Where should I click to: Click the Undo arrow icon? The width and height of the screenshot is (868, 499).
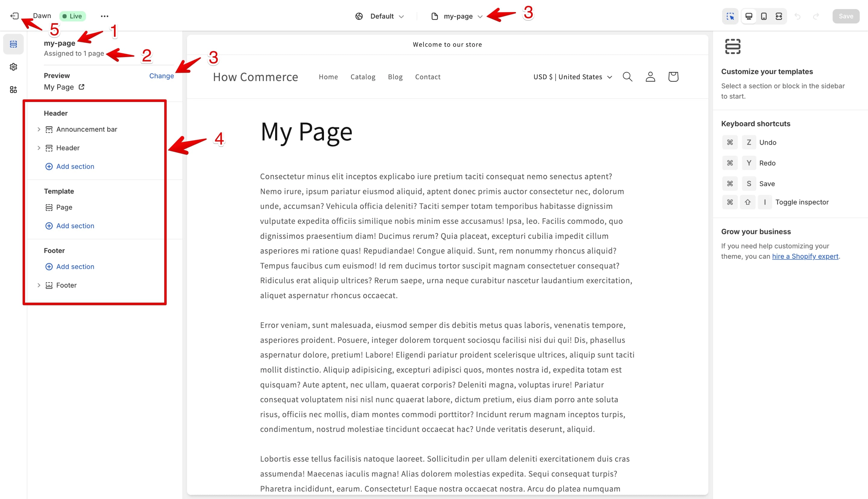(x=798, y=16)
